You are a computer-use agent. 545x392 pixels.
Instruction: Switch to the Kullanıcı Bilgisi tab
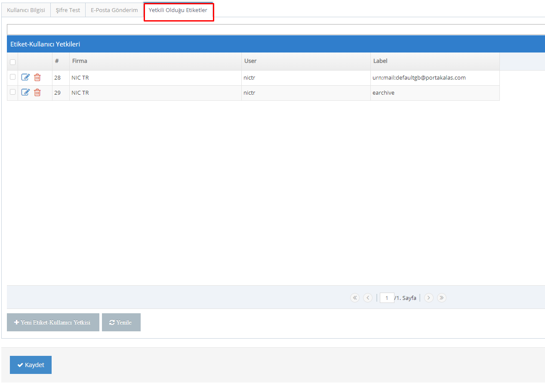click(26, 10)
